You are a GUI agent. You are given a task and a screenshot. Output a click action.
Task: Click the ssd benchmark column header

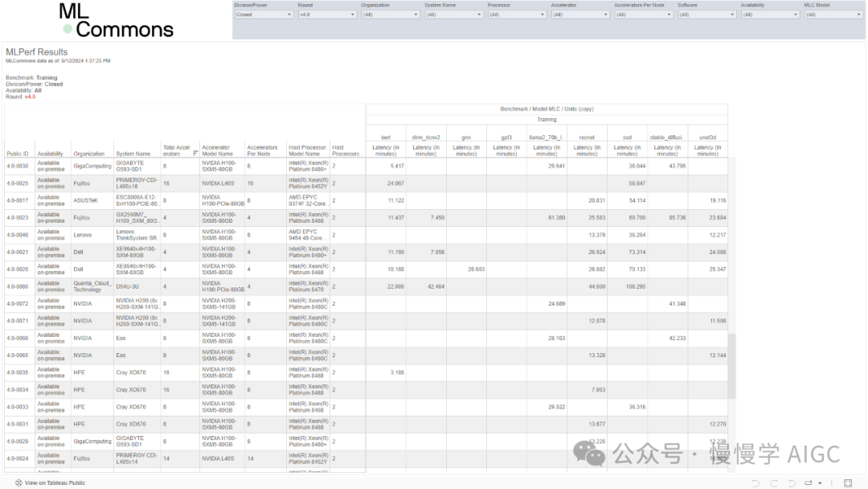click(x=627, y=138)
